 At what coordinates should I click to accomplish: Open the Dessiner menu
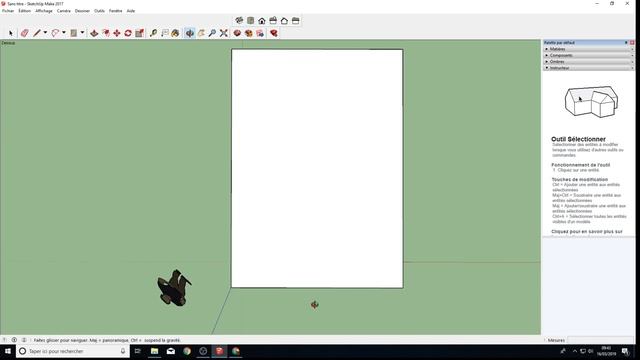pos(82,11)
